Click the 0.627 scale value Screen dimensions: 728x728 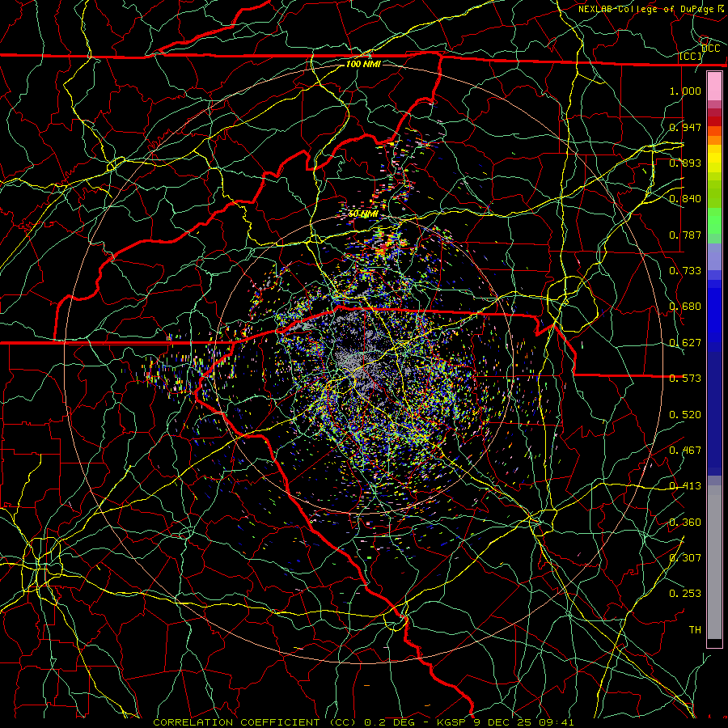pos(685,343)
